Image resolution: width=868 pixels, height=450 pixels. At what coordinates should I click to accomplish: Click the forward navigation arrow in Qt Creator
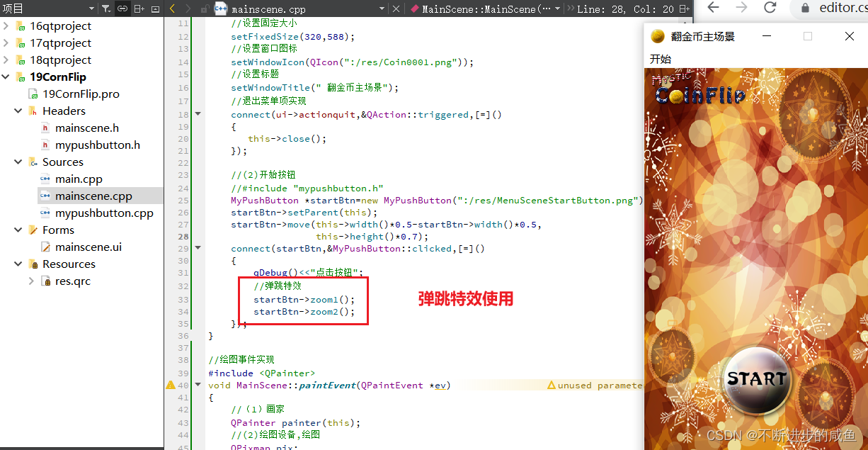point(188,9)
